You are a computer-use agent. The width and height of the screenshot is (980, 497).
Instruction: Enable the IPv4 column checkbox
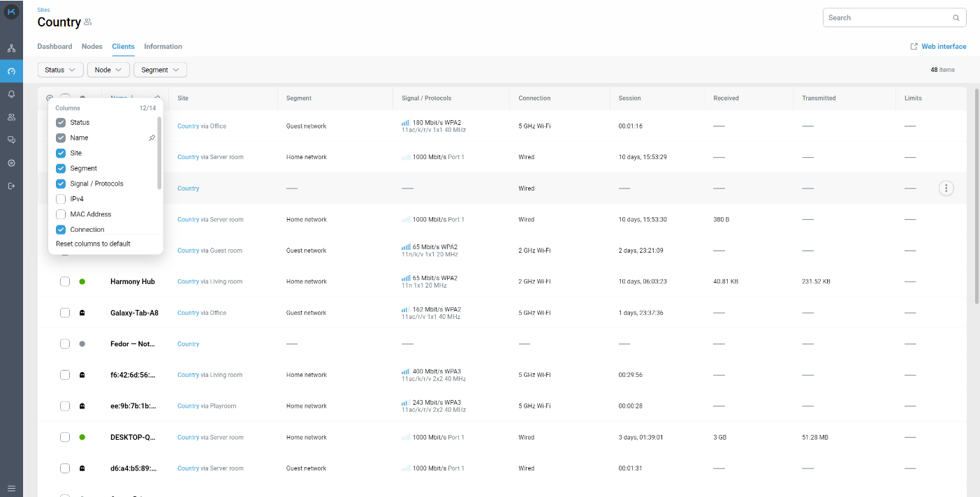(61, 198)
